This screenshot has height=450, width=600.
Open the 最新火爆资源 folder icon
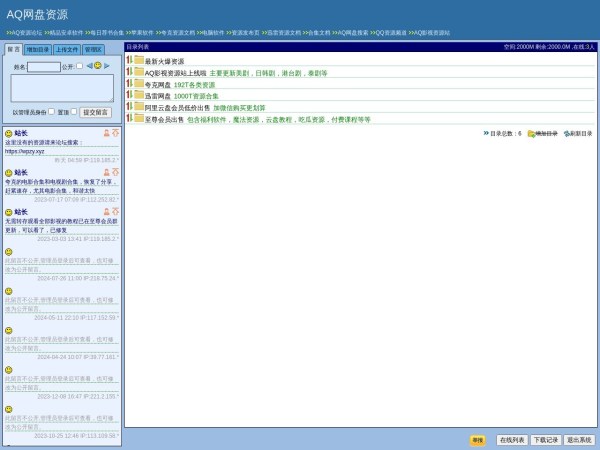(139, 61)
